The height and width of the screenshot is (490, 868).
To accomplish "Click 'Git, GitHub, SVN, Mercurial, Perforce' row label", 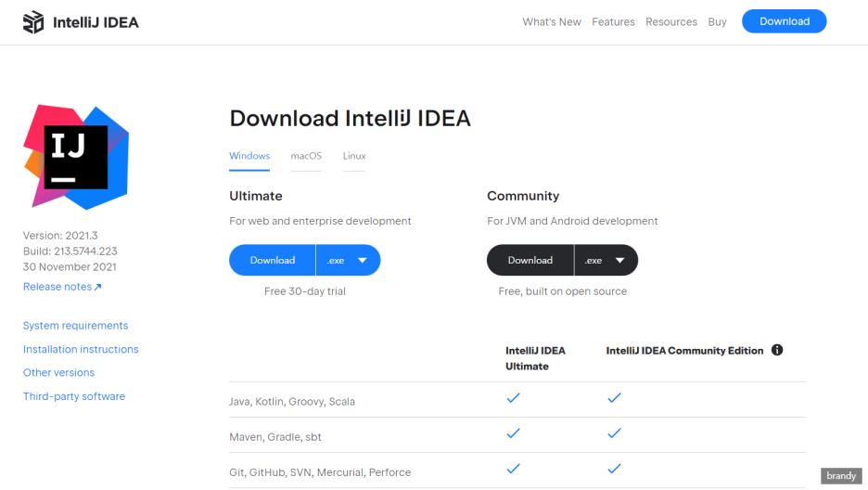I will 320,472.
